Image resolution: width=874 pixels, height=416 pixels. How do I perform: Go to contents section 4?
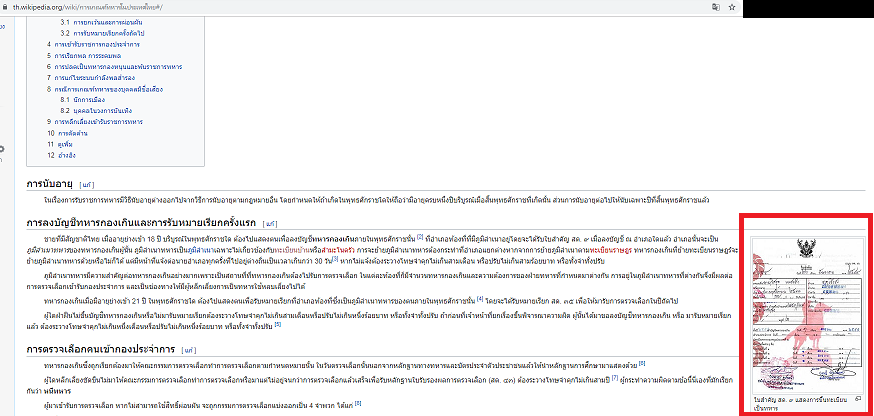(93, 44)
